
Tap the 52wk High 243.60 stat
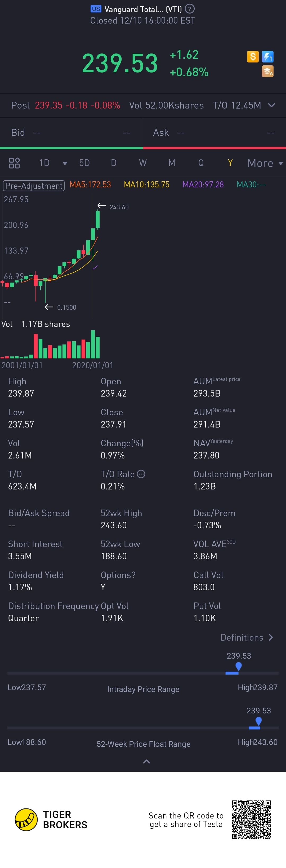114,525
